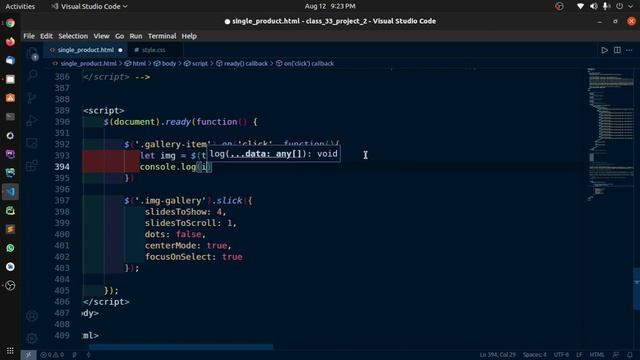Open the Accounts menu icon
This screenshot has height=360, width=640.
(x=32, y=316)
